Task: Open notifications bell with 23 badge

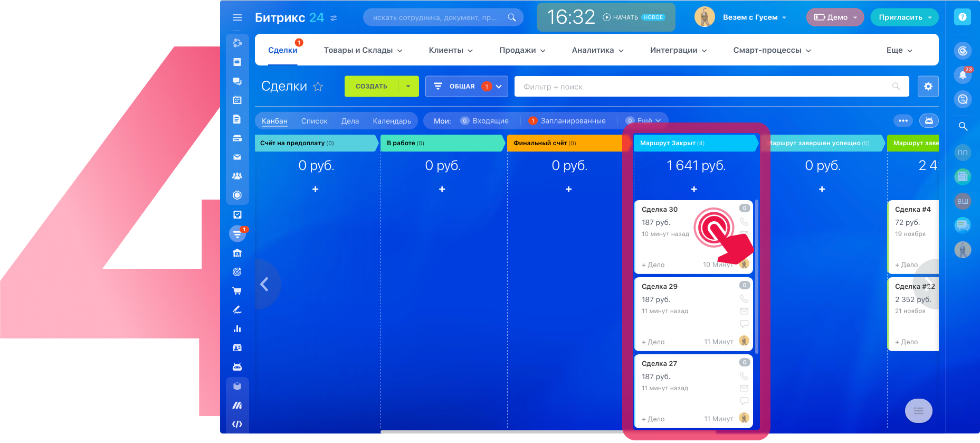Action: (963, 74)
